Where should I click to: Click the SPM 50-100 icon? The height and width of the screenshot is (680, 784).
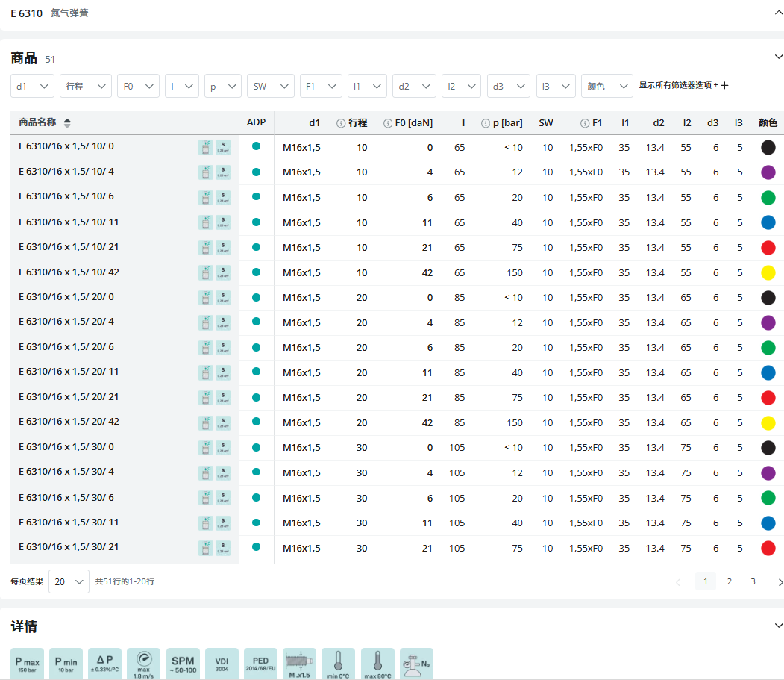click(x=183, y=664)
